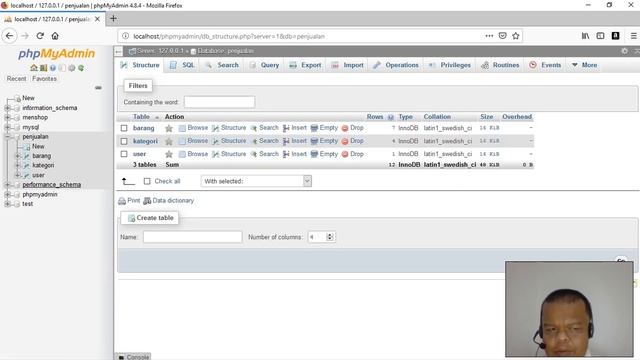640x360 pixels.
Task: Select the user table checkbox
Action: click(x=124, y=154)
